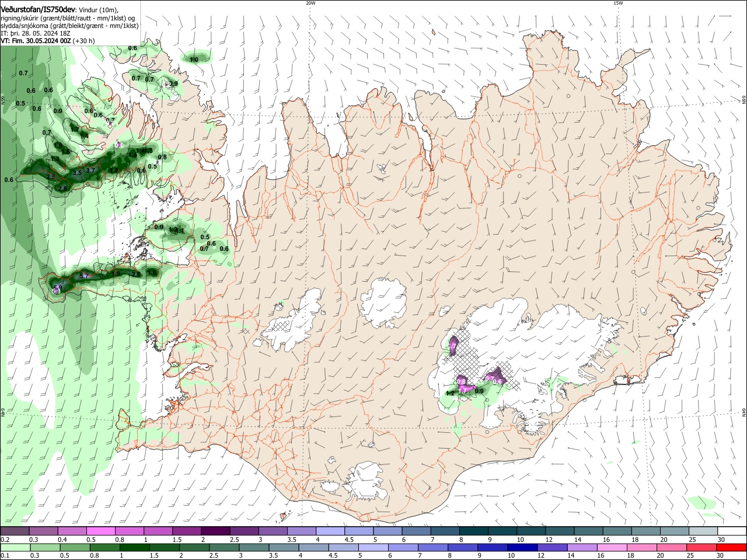Select the medium green 0.5 rain legend swatch
Screen dimensions: 747x560
75,547
